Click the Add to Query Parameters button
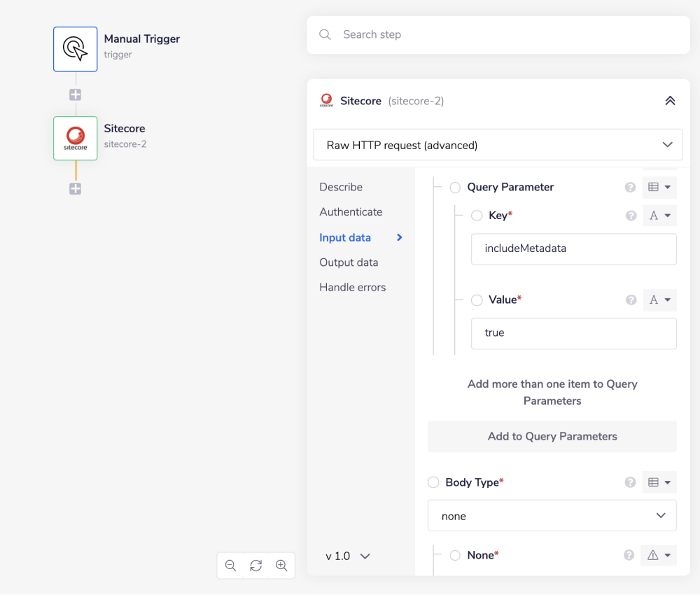The width and height of the screenshot is (700, 595). coord(552,436)
